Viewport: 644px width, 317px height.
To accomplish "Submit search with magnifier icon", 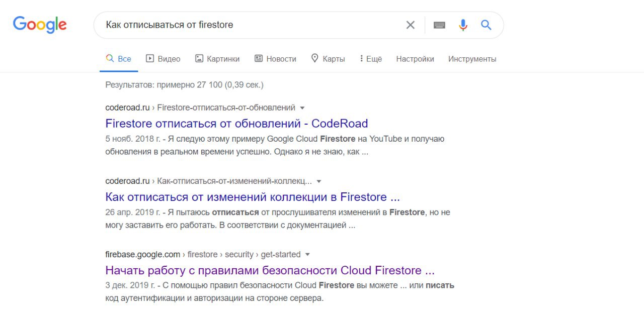I will point(486,25).
